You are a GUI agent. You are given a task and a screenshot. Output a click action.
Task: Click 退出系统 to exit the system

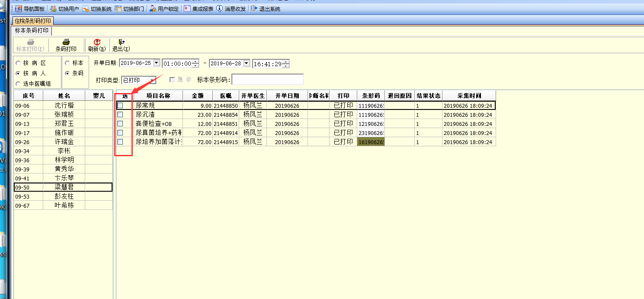coord(266,9)
